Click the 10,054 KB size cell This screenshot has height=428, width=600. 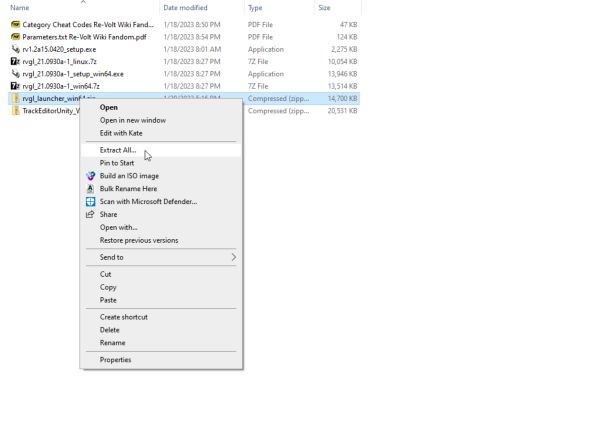pyautogui.click(x=342, y=61)
